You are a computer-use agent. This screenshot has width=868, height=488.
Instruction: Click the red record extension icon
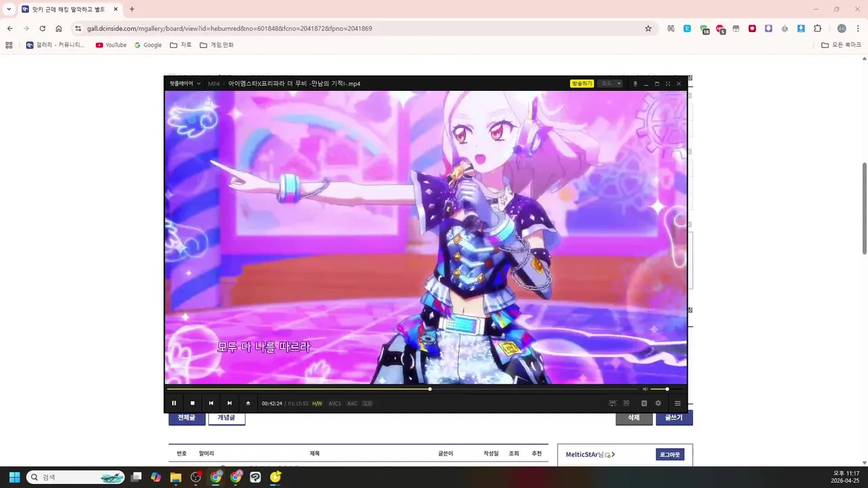[752, 28]
